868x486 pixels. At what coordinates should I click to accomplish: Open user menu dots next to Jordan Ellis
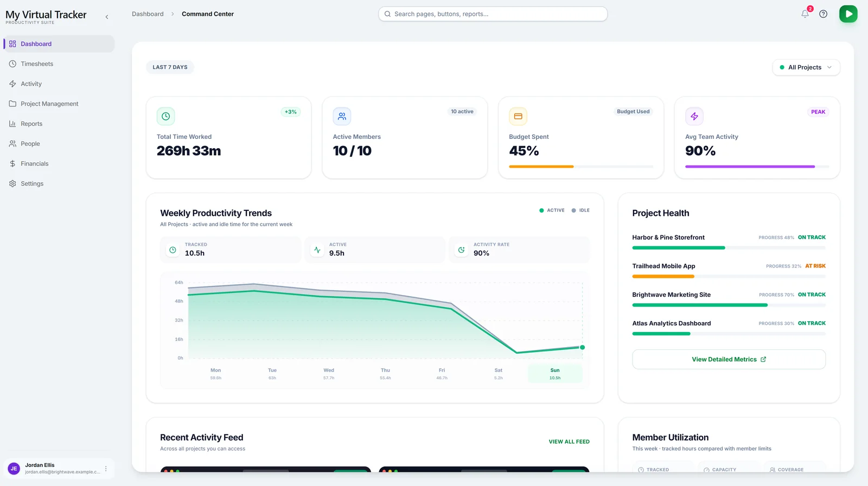coord(106,469)
